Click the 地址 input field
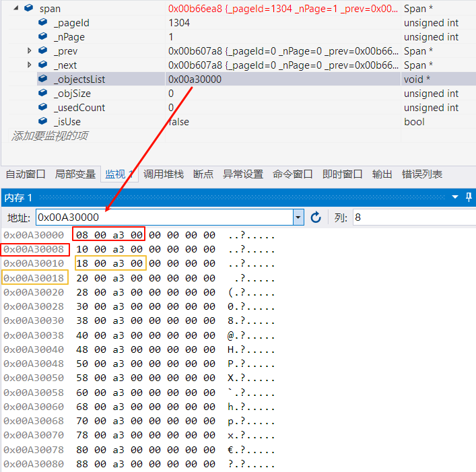The height and width of the screenshot is (472, 476). (x=164, y=217)
